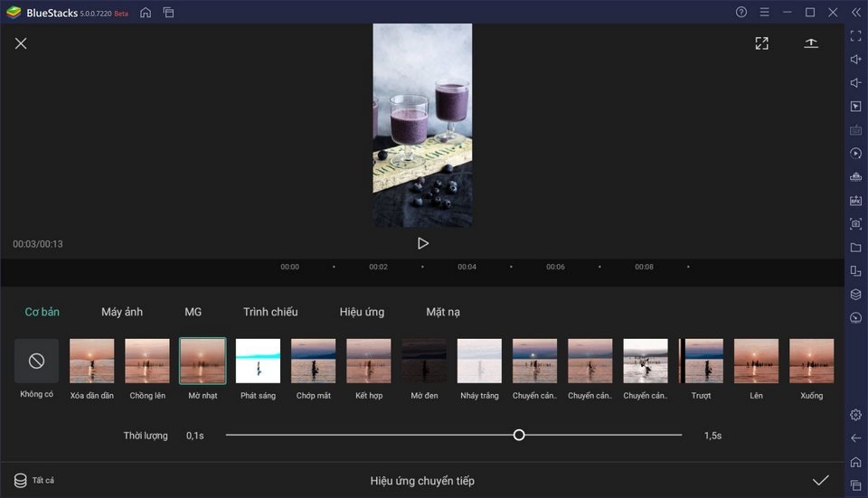Viewport: 868px width, 498px height.
Task: Select the 'Mờ đen' transition thumbnail
Action: point(424,362)
